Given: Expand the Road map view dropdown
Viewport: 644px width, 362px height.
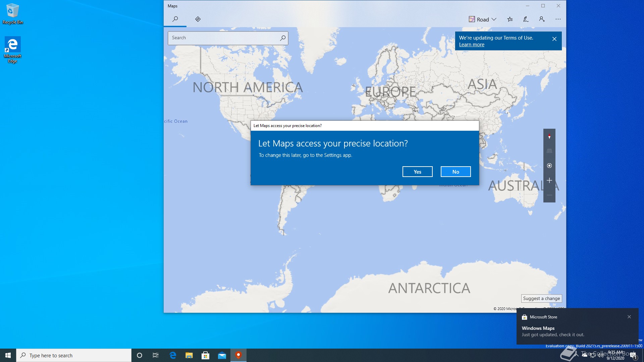Looking at the screenshot, I should click(x=482, y=19).
